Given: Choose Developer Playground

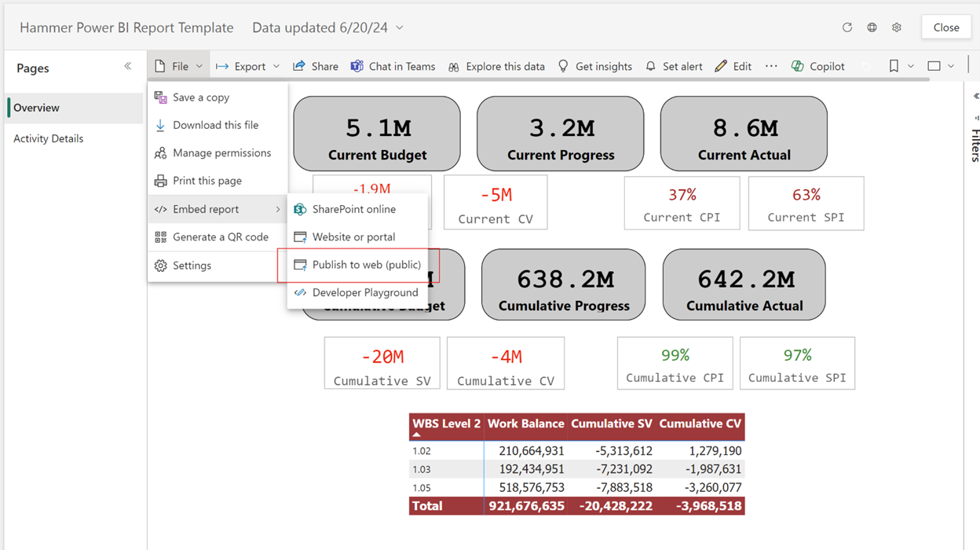Looking at the screenshot, I should [x=357, y=292].
